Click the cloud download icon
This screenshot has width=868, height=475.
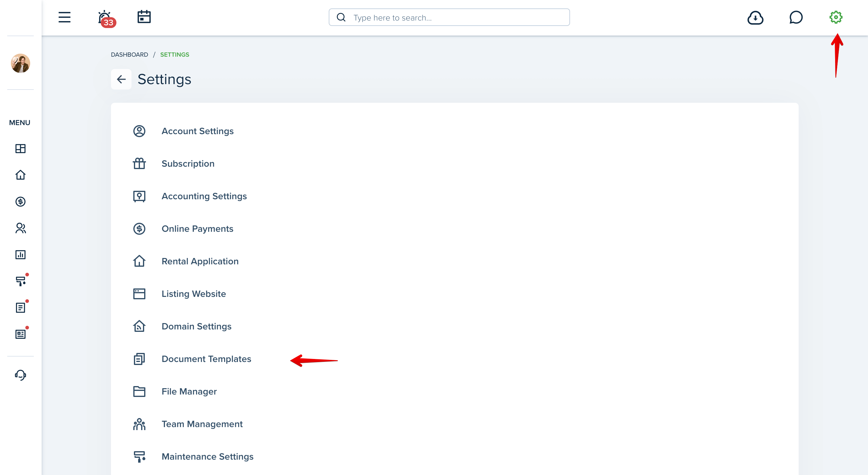tap(755, 17)
